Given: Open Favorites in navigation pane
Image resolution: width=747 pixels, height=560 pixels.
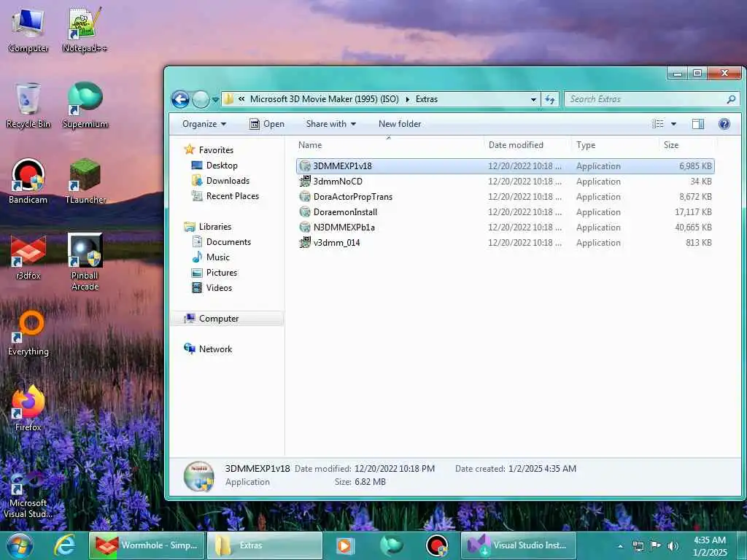Looking at the screenshot, I should (216, 150).
